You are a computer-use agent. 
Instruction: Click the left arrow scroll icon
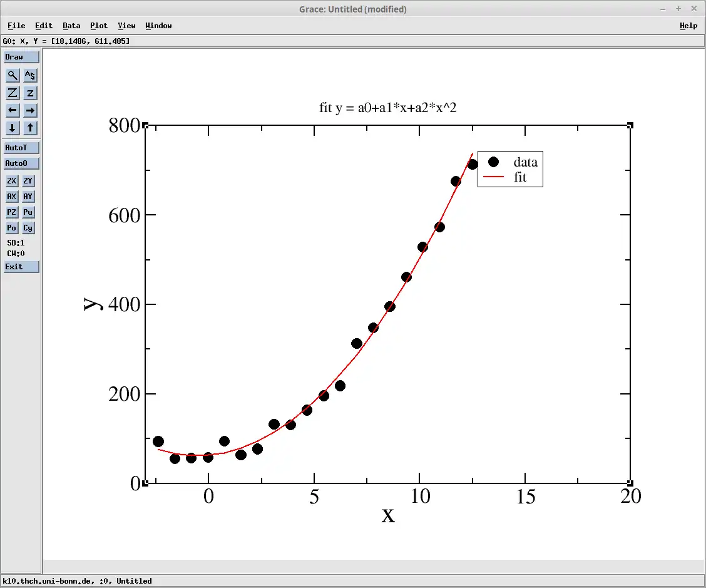coord(12,110)
